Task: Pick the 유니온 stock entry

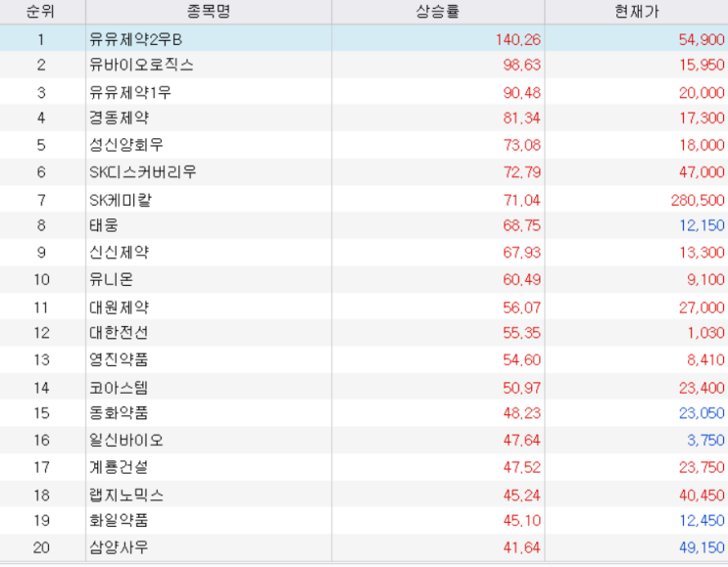Action: (112, 279)
